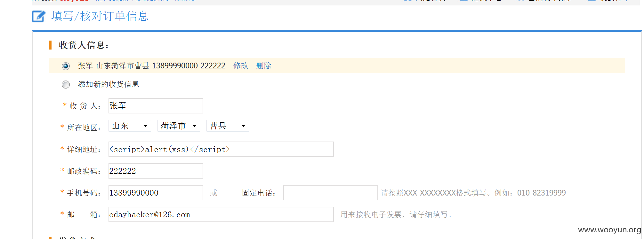Screen dimensions: 644x239
Task: Click the 固定电话 label text
Action: click(259, 193)
